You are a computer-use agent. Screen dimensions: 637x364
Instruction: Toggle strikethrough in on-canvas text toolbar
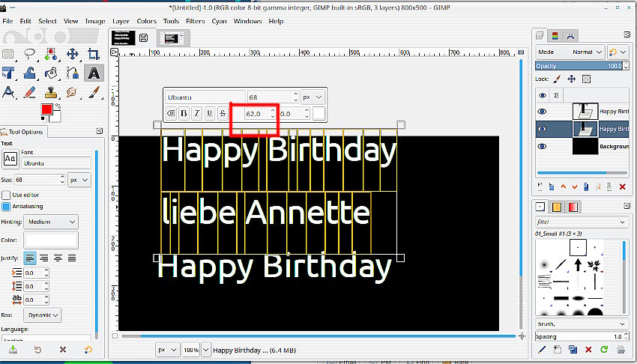click(x=223, y=114)
